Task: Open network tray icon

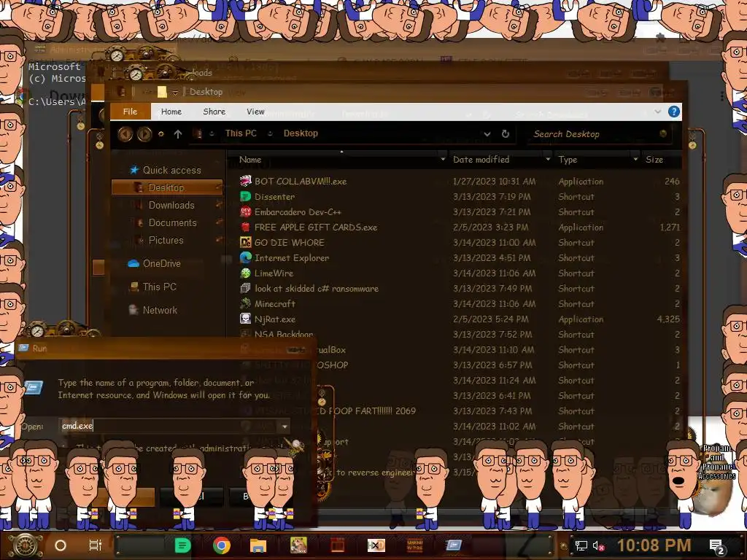Action: [x=581, y=545]
